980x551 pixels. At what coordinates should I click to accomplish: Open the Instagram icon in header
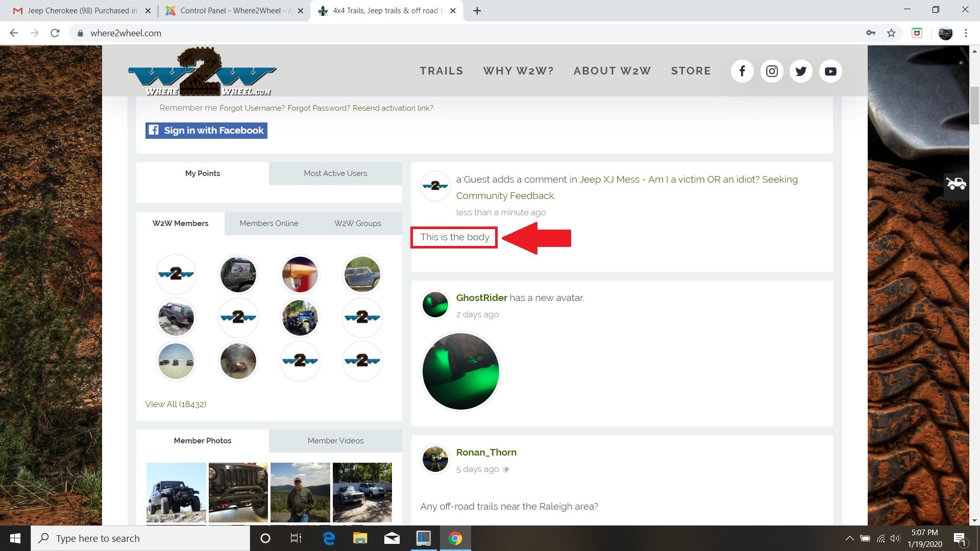pyautogui.click(x=772, y=71)
